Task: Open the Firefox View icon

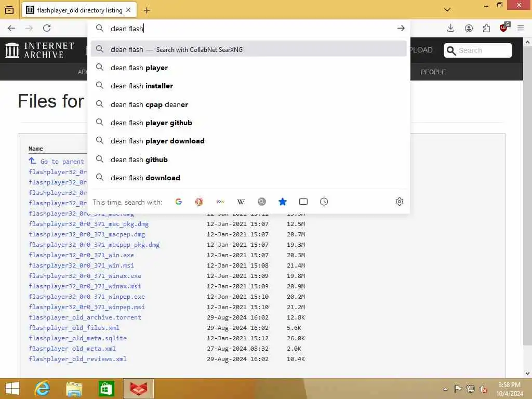Action: pyautogui.click(x=9, y=10)
